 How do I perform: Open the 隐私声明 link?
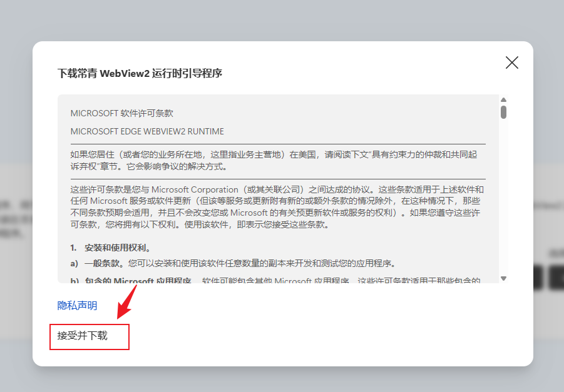(x=77, y=305)
